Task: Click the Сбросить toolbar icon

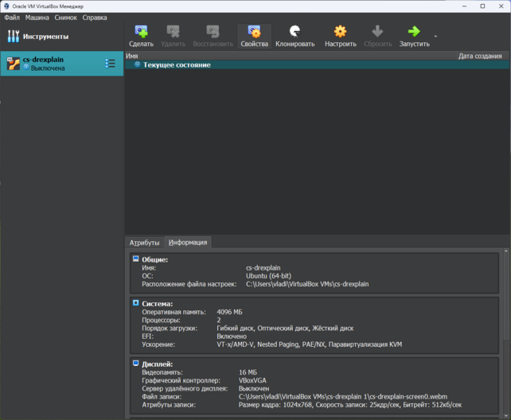Action: [x=378, y=33]
